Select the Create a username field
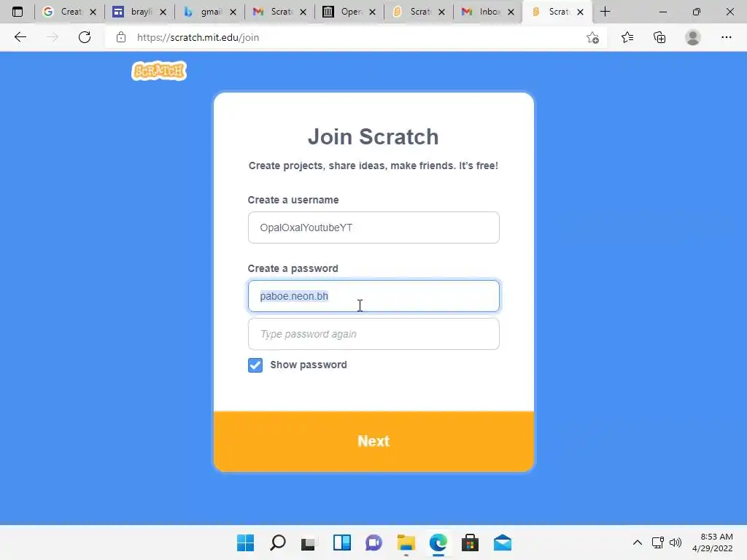Image resolution: width=747 pixels, height=560 pixels. pos(373,227)
